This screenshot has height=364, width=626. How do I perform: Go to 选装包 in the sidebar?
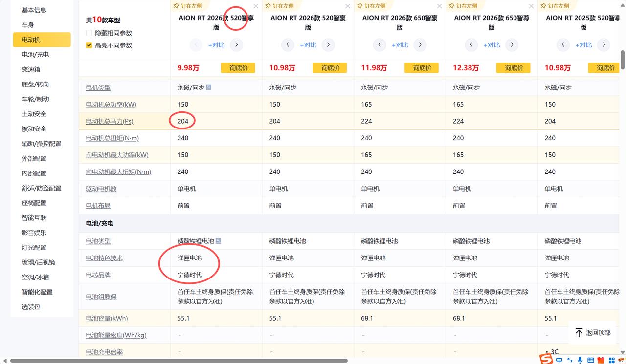point(31,307)
